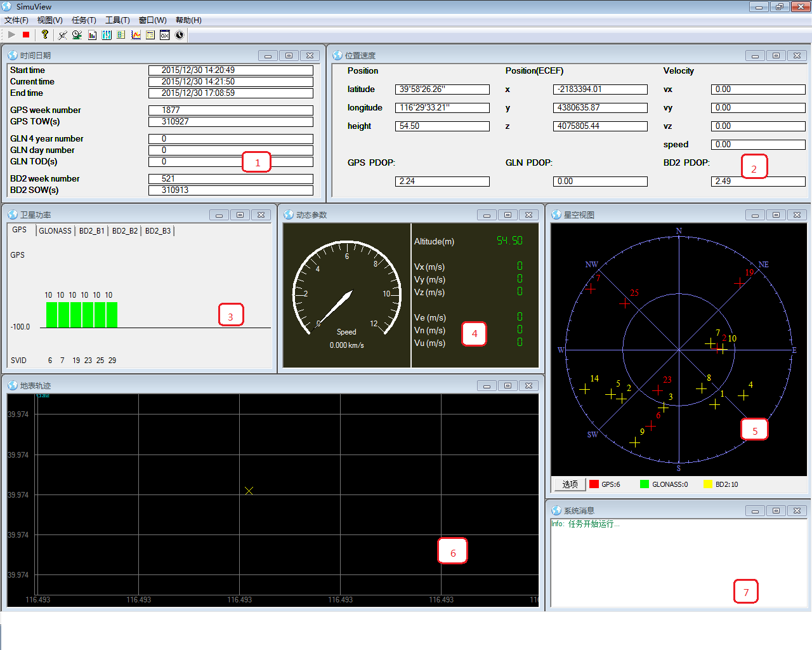Switch to the GLONASS tab
Image resolution: width=812 pixels, height=650 pixels.
pos(55,231)
